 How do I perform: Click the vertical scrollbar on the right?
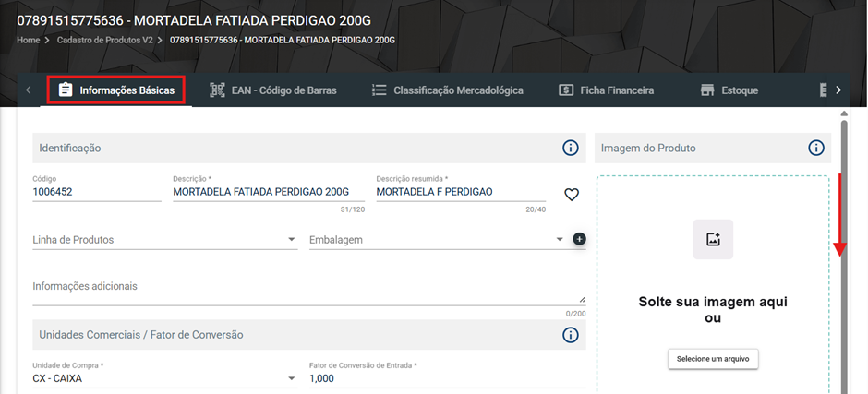coord(844,255)
